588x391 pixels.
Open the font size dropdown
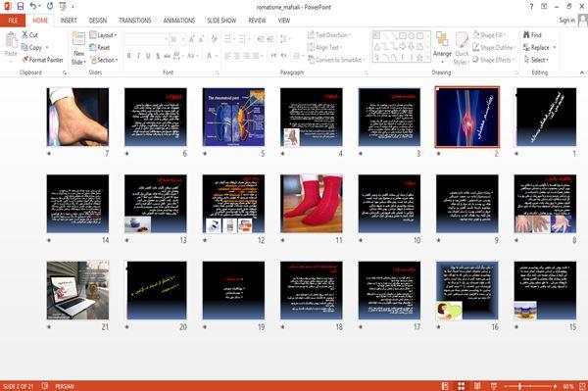[183, 39]
